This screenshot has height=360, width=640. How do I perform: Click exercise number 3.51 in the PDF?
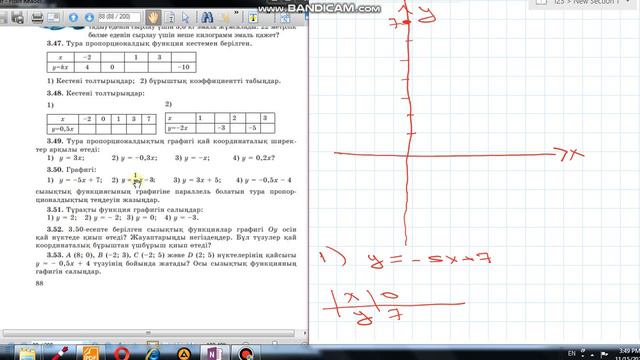tap(55, 209)
